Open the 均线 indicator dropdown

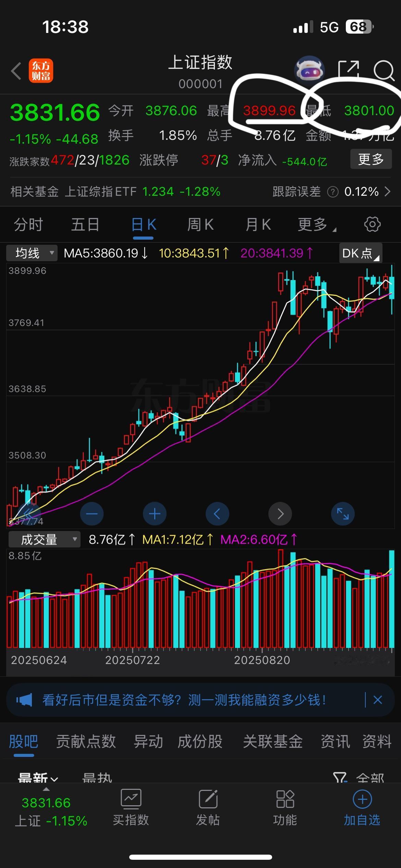32,253
